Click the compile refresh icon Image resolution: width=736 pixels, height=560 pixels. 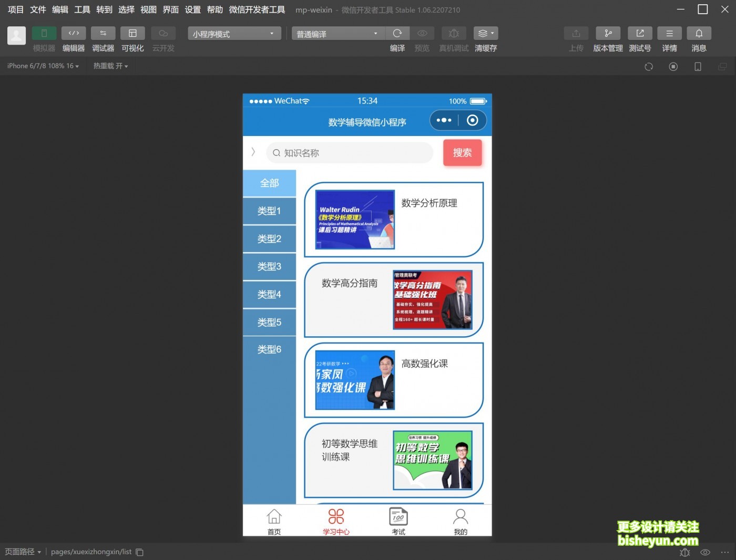397,34
